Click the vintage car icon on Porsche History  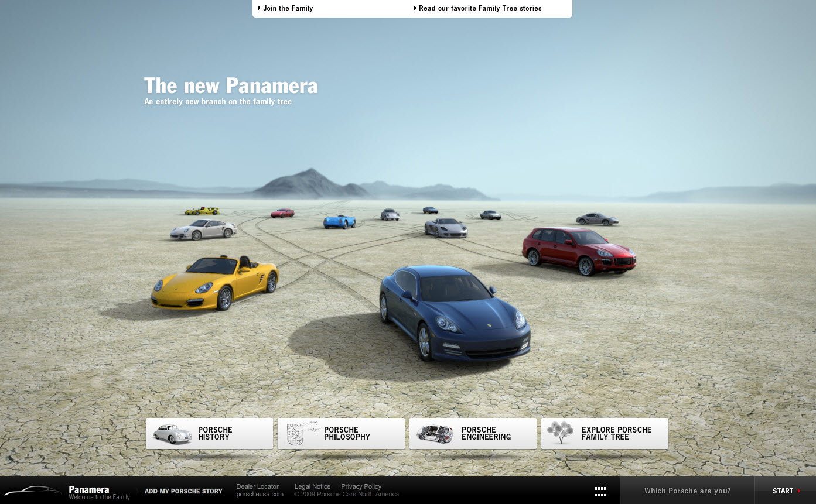click(172, 434)
